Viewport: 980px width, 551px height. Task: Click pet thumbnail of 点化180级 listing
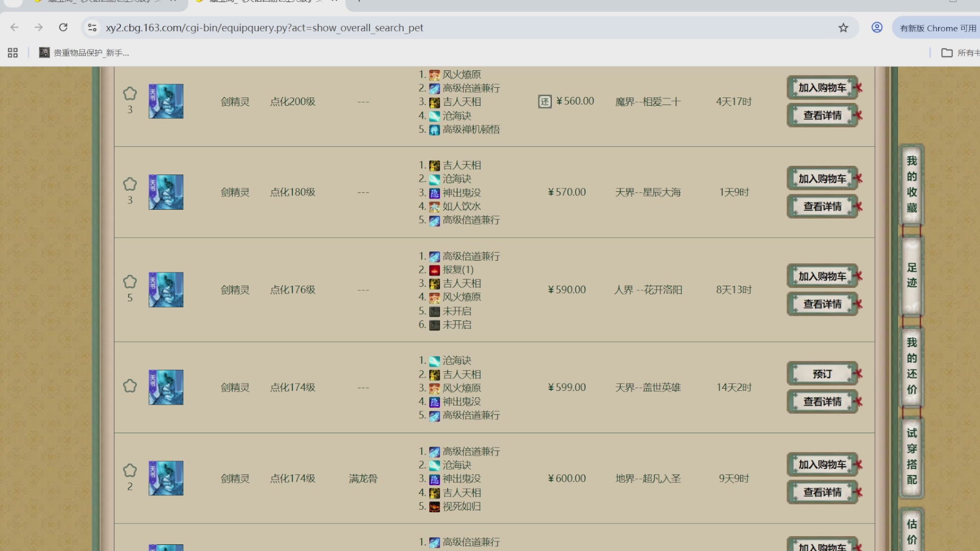(x=166, y=192)
